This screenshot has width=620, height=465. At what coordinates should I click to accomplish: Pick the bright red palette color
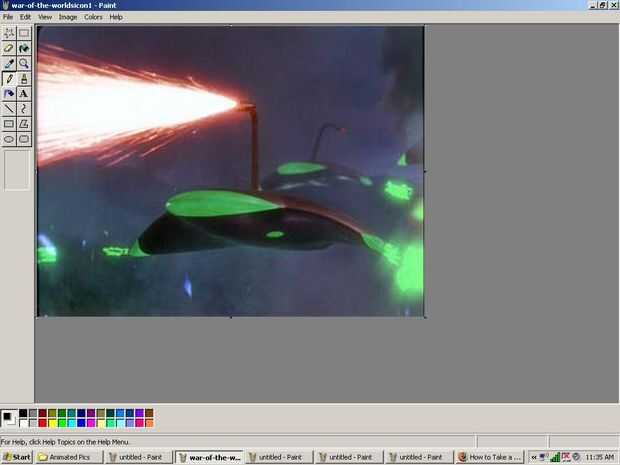pos(43,423)
